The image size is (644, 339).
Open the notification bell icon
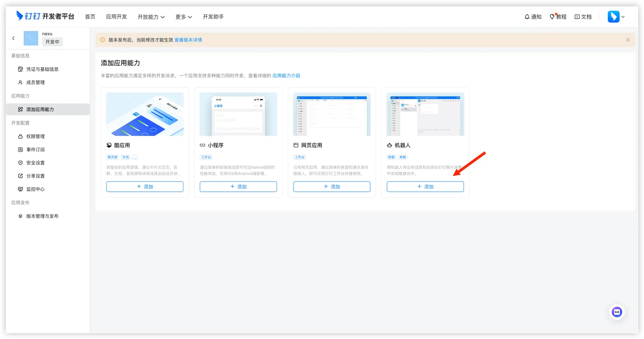(527, 17)
